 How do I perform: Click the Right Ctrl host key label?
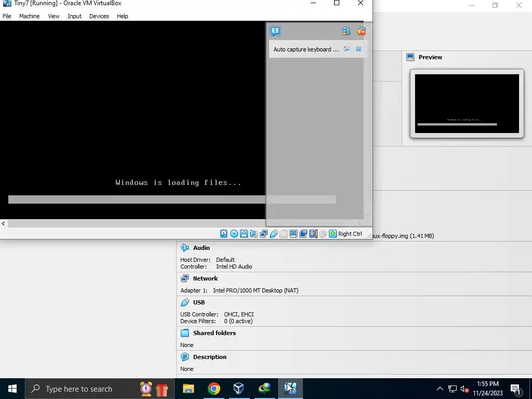pos(350,234)
